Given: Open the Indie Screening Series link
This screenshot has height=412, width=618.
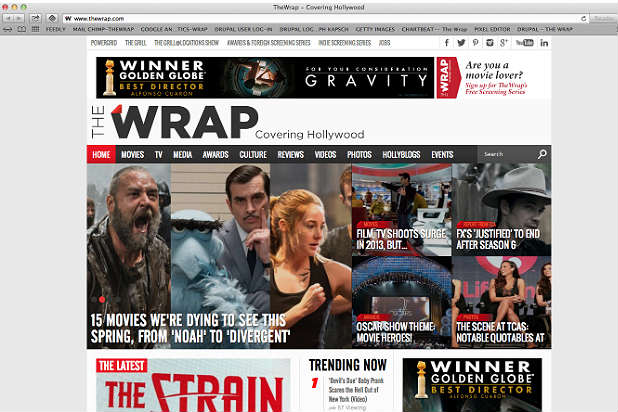Looking at the screenshot, I should coord(345,43).
